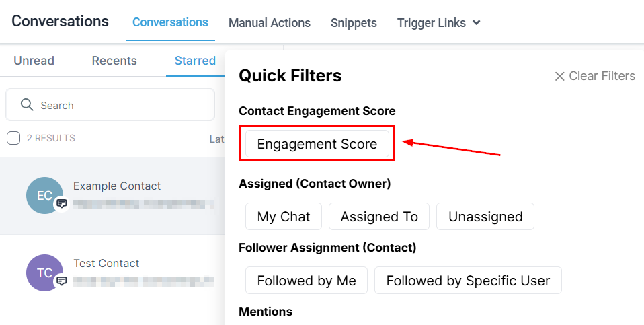Apply the Unassigned filter

(485, 217)
